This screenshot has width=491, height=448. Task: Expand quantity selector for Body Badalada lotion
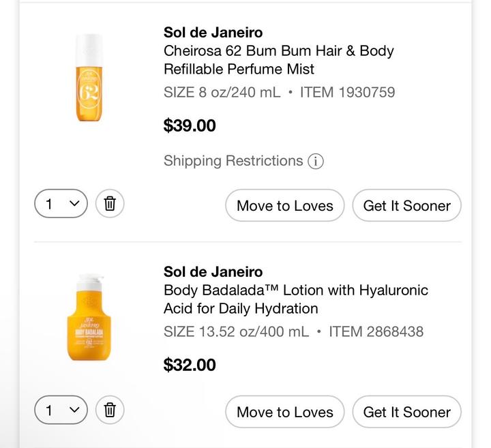click(61, 410)
